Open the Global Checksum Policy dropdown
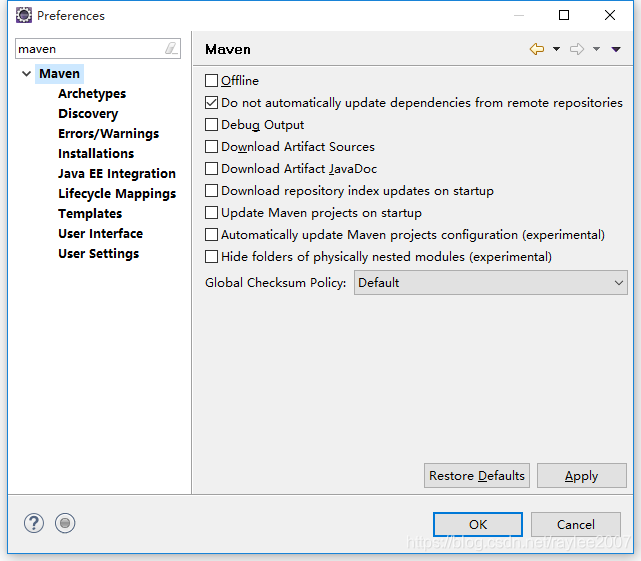Image resolution: width=641 pixels, height=561 pixels. click(x=491, y=283)
